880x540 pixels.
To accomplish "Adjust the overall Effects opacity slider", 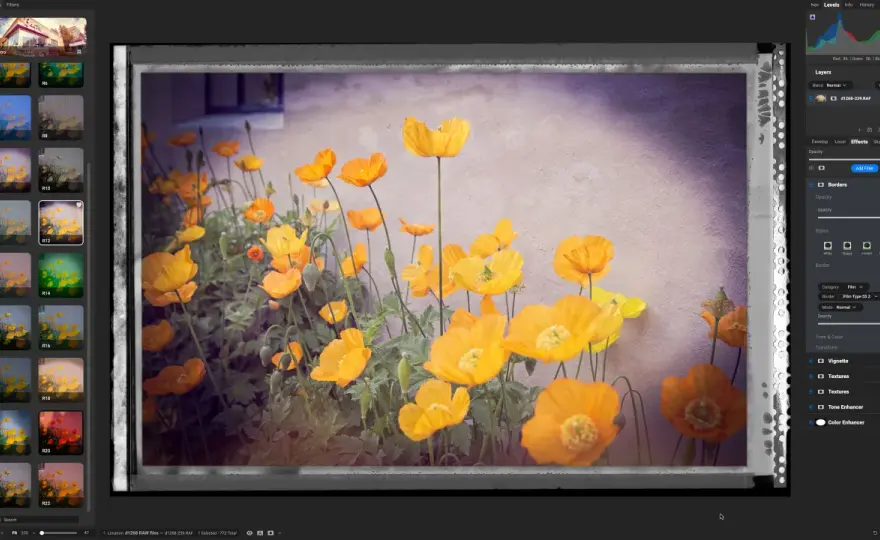I will pos(844,159).
